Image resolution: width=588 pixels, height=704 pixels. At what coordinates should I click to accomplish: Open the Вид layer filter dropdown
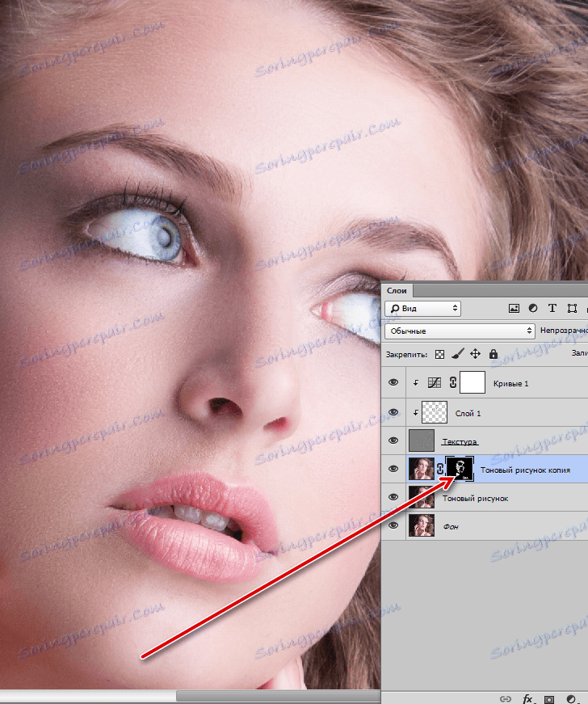point(423,309)
